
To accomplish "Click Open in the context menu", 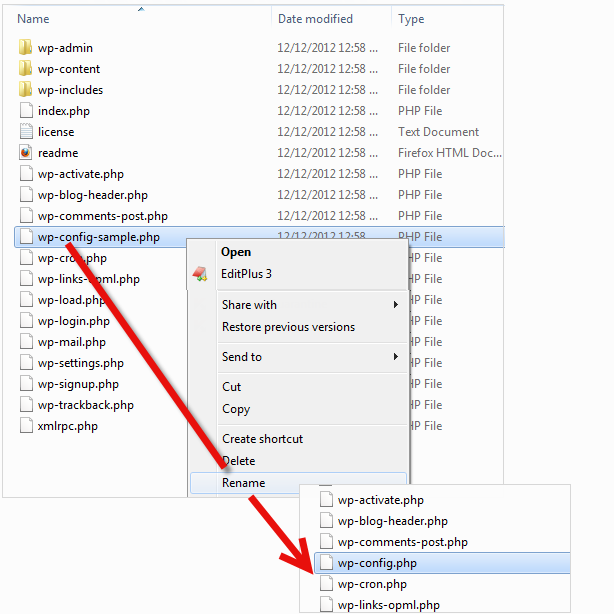I will coord(236,252).
